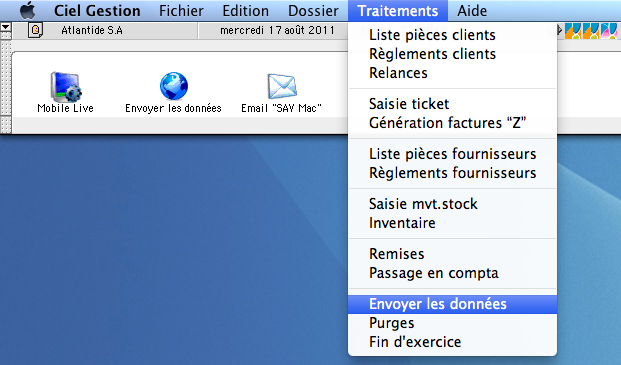Select Relances menu entry

pyautogui.click(x=452, y=73)
